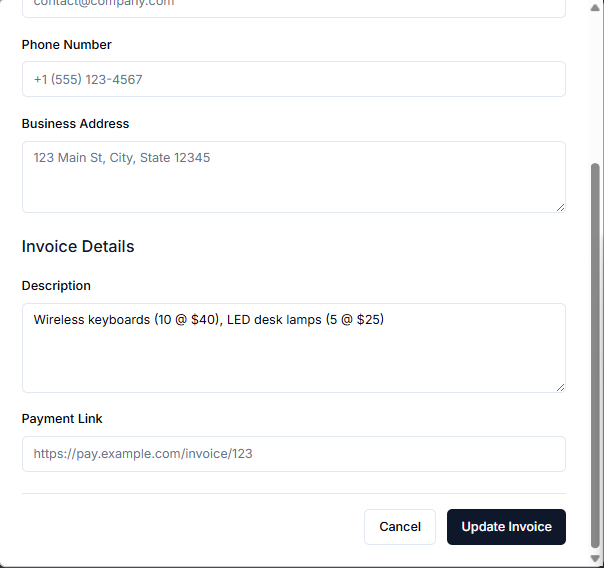Focus the Business Address text area
The height and width of the screenshot is (568, 604).
pyautogui.click(x=293, y=176)
